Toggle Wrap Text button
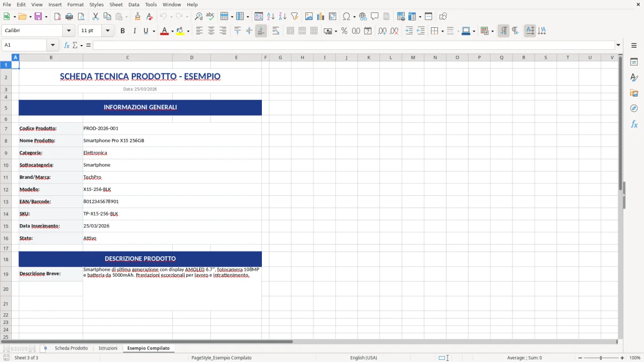Image resolution: width=644 pixels, height=362 pixels. [x=275, y=31]
